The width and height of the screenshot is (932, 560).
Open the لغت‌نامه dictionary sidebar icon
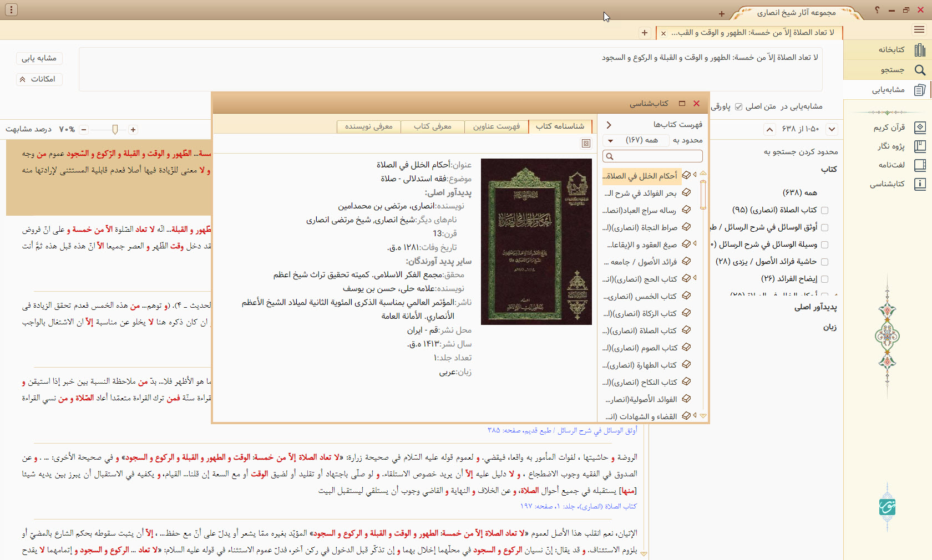919,165
